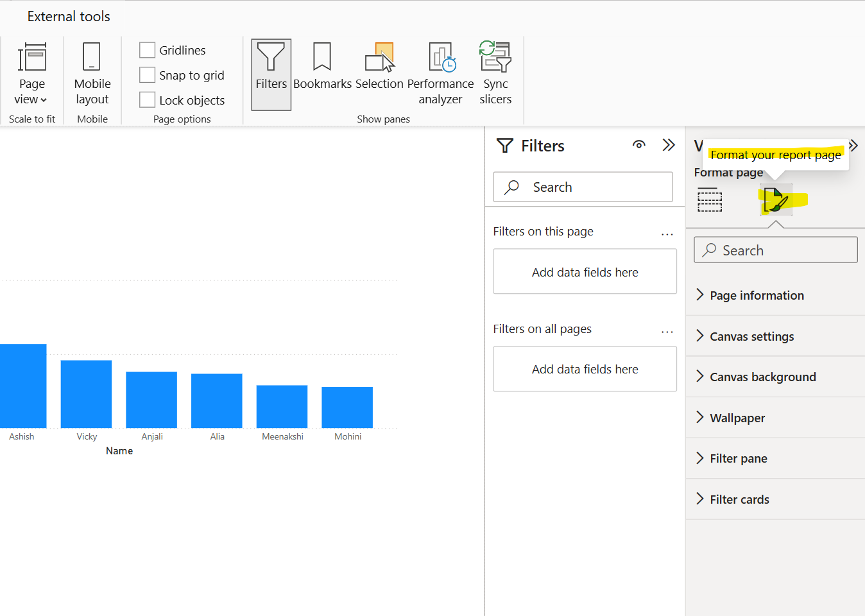865x616 pixels.
Task: Check the Lock objects checkbox
Action: [x=147, y=99]
